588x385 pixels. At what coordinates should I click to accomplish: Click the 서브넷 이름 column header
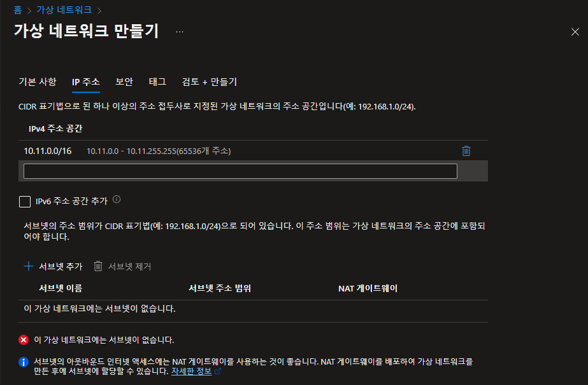point(61,288)
